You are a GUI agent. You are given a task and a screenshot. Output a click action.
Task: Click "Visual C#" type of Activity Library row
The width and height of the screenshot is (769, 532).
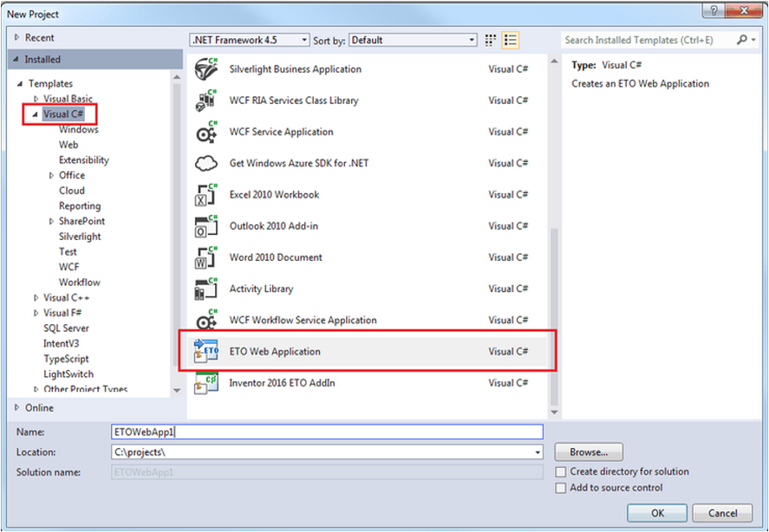point(508,289)
